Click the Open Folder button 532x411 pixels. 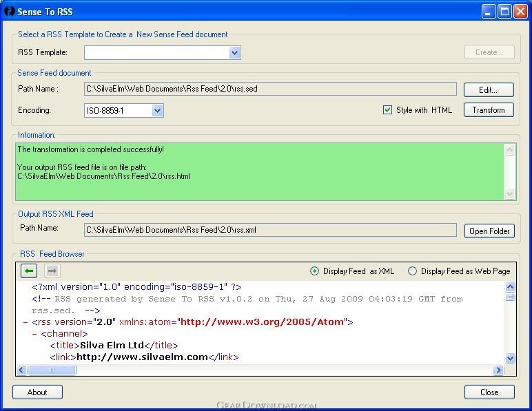tap(489, 231)
